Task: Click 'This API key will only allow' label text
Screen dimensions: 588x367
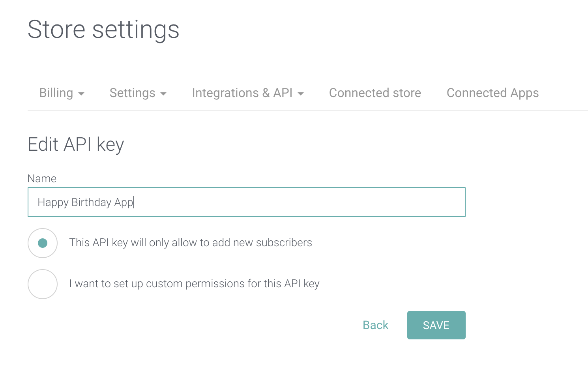Action: [x=190, y=243]
